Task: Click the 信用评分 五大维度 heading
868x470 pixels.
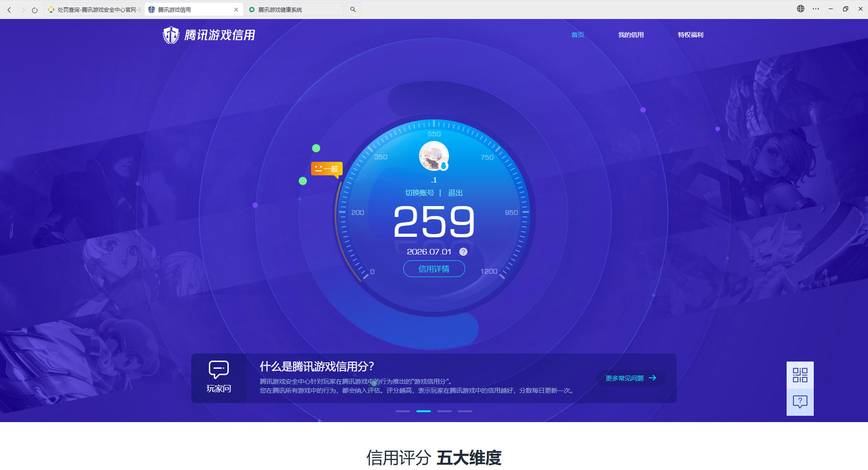Action: click(434, 458)
